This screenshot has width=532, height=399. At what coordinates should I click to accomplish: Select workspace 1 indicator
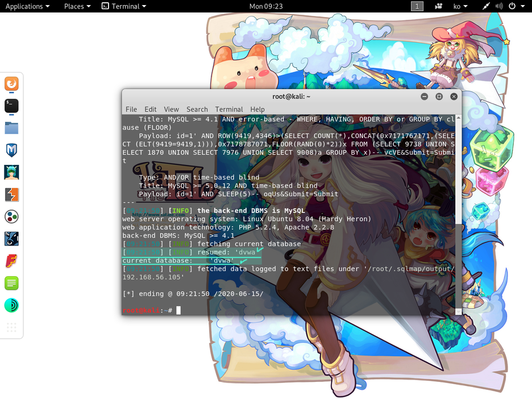coord(417,6)
